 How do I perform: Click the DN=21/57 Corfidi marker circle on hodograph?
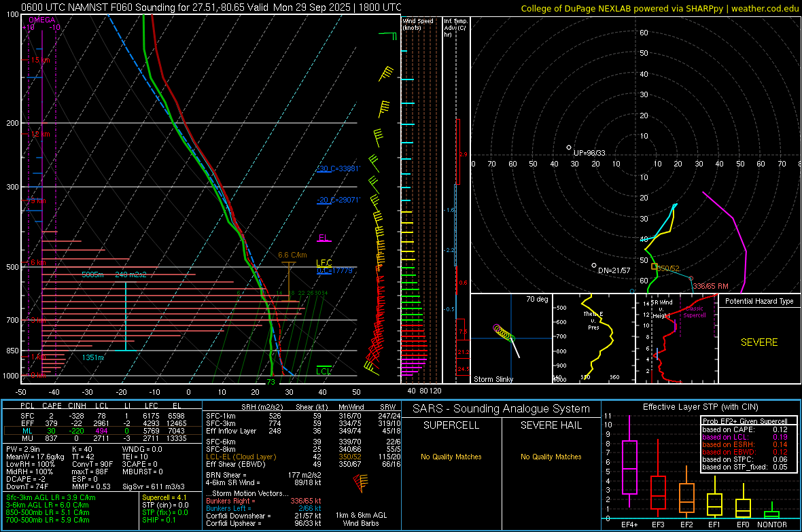(594, 266)
